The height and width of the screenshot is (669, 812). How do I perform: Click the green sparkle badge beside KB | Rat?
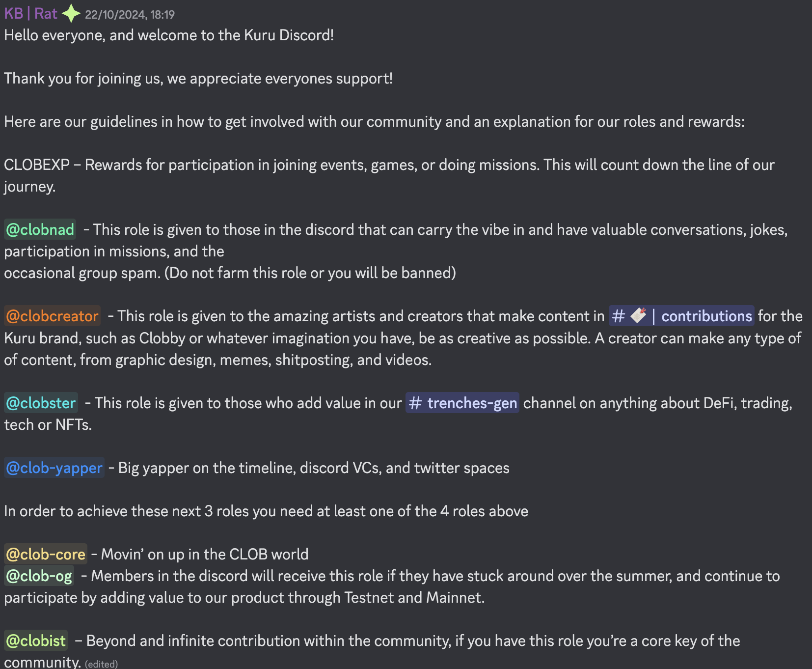click(x=71, y=13)
